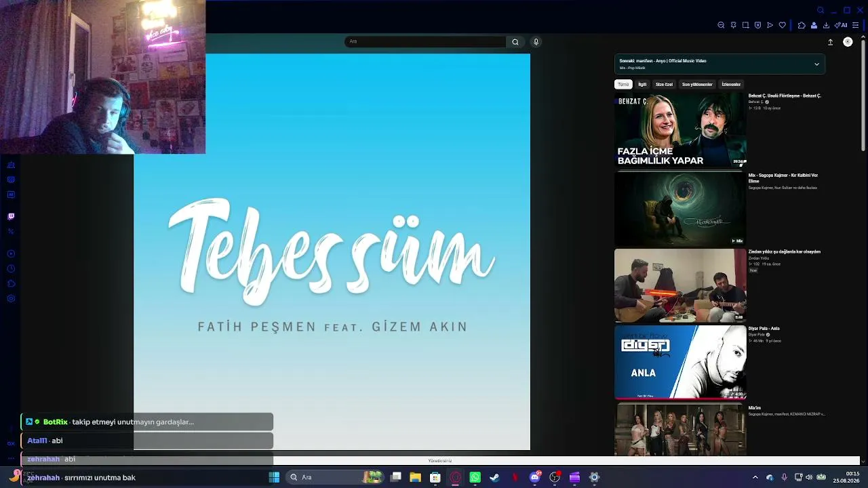This screenshot has width=868, height=488.
Task: Select the 'Tümü' filter chip
Action: [x=623, y=85]
